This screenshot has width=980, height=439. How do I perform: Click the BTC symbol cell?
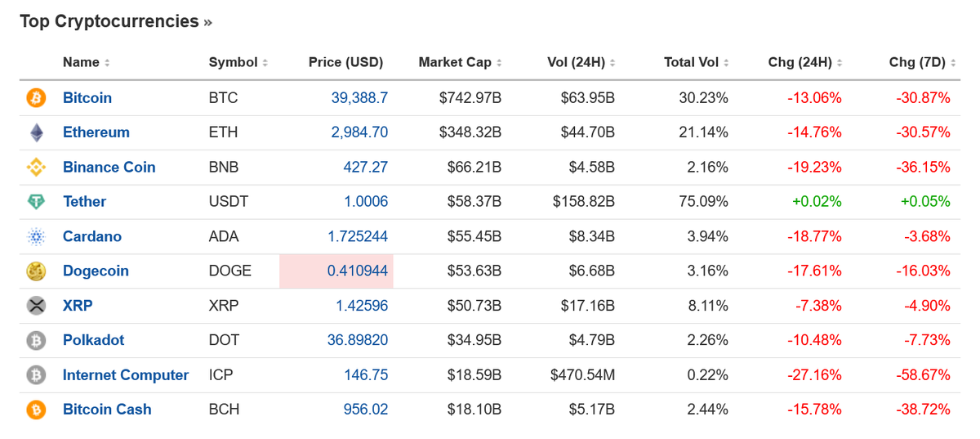(x=224, y=98)
